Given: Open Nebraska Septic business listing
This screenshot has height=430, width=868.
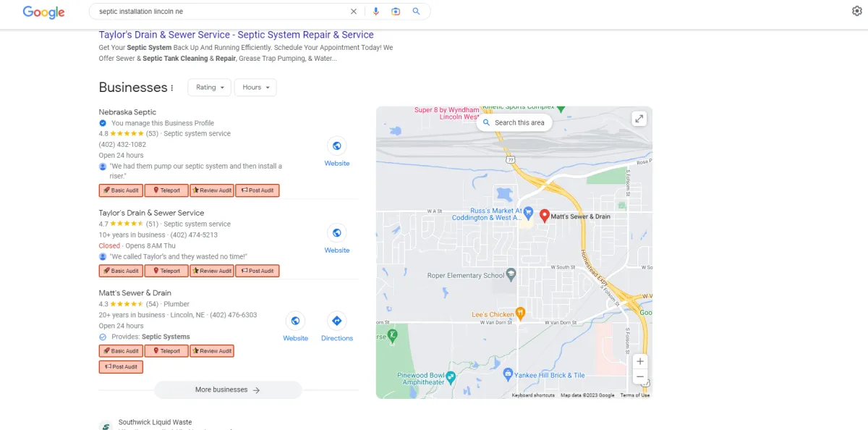Looking at the screenshot, I should click(x=127, y=112).
